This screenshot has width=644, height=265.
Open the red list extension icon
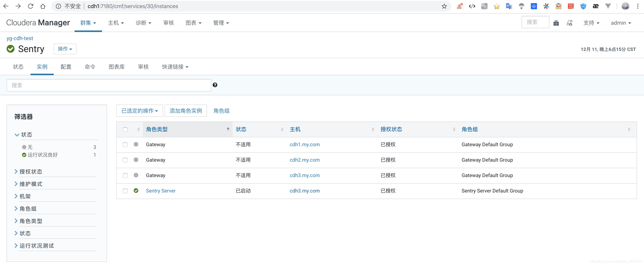571,6
